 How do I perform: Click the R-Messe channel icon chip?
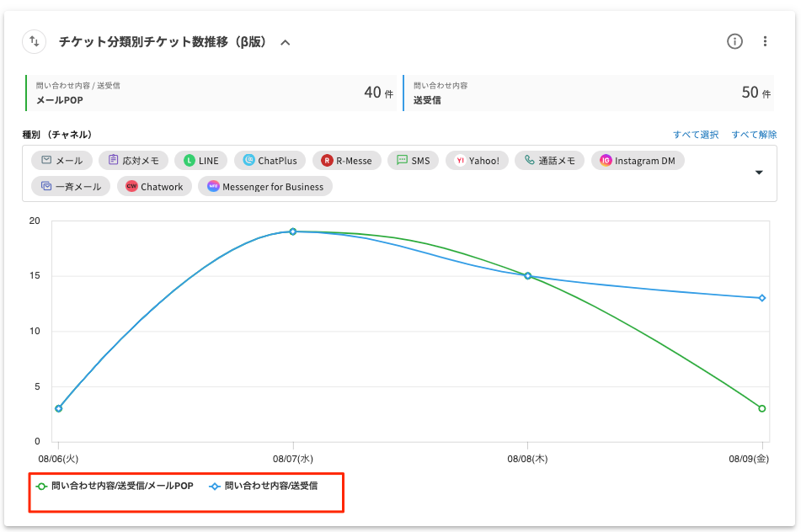[x=346, y=161]
